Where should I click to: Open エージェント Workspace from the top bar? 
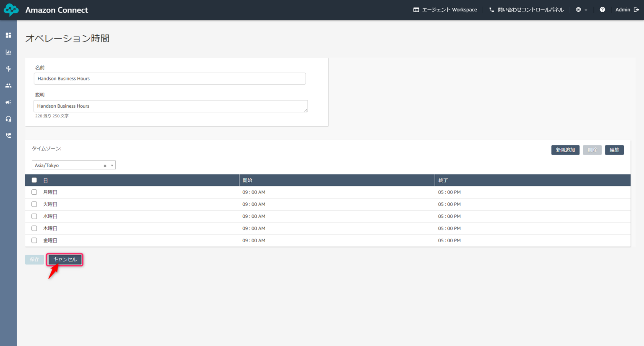pyautogui.click(x=445, y=10)
